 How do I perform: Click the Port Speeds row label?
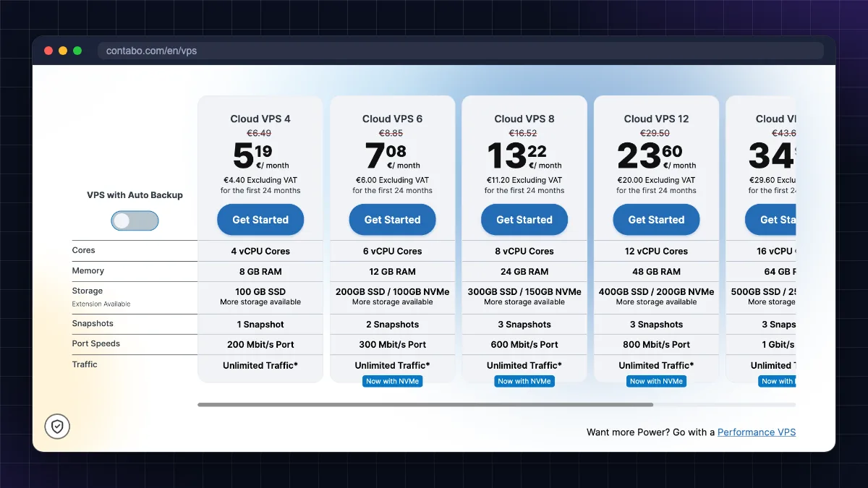pyautogui.click(x=95, y=343)
